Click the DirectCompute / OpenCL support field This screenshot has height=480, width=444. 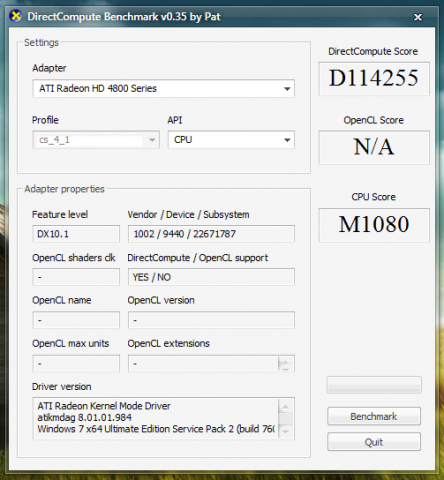[x=211, y=277]
